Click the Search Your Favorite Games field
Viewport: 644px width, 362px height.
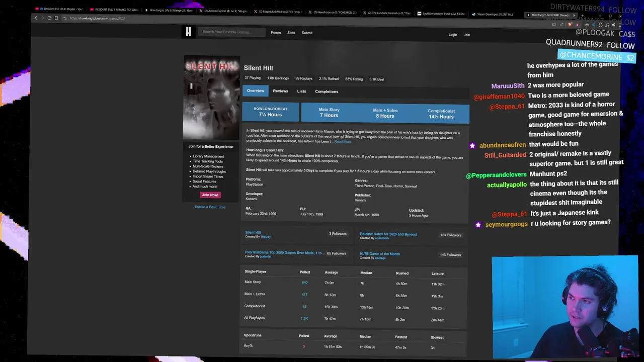[230, 32]
